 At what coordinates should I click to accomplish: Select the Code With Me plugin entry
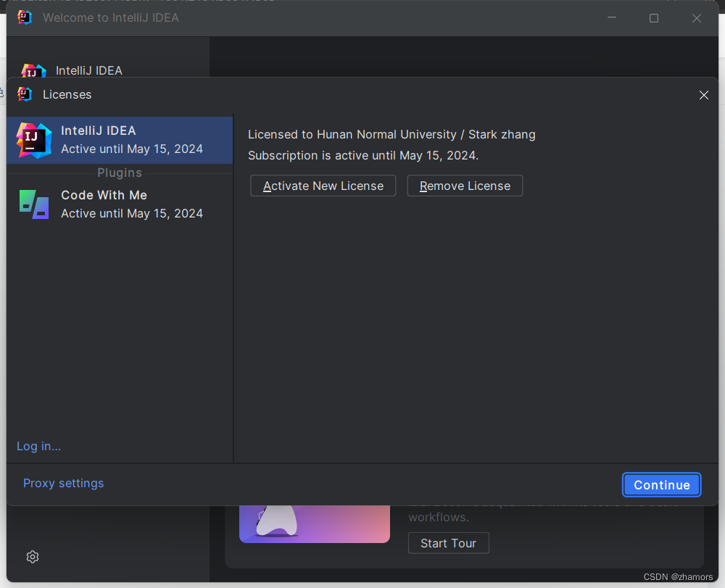[120, 204]
